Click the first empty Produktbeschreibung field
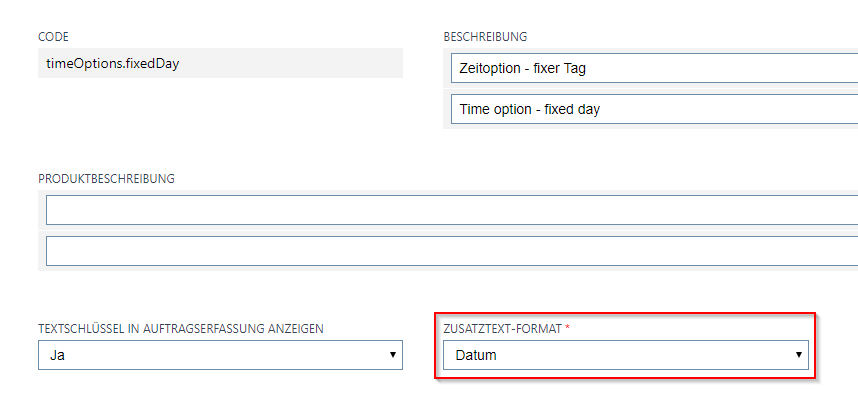This screenshot has width=858, height=416. click(450, 210)
